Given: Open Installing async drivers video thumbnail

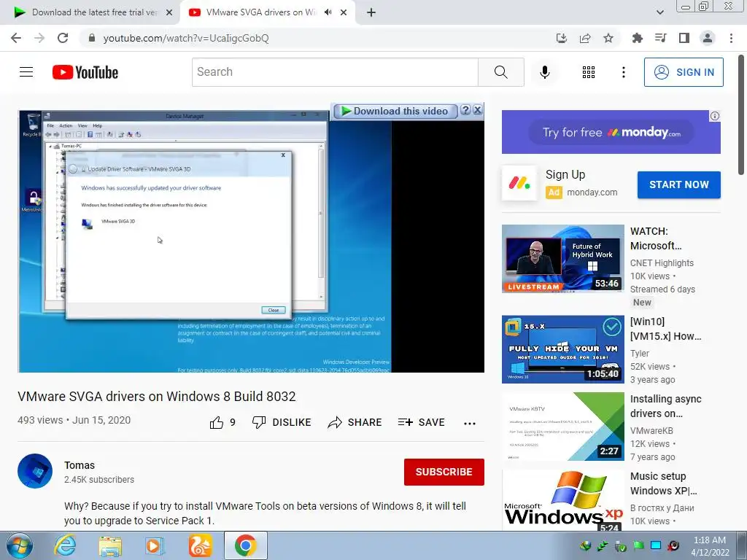Looking at the screenshot, I should tap(562, 426).
